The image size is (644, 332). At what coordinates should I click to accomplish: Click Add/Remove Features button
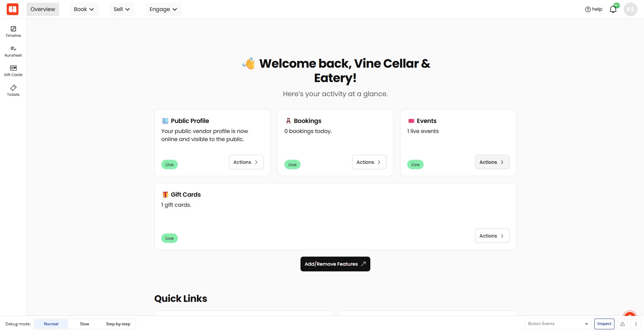pyautogui.click(x=335, y=264)
